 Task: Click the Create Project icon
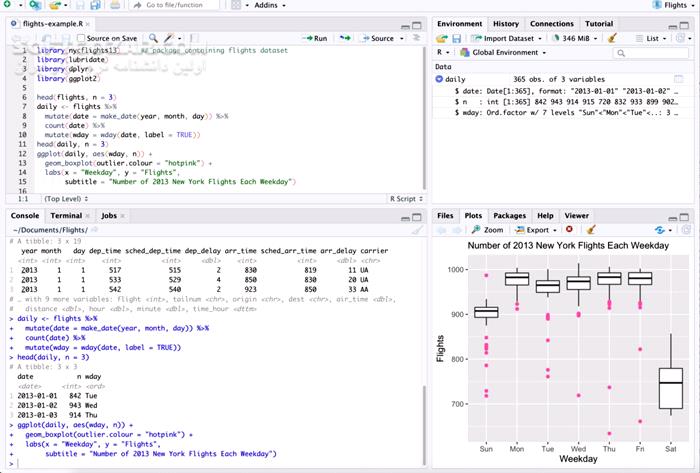[35, 5]
